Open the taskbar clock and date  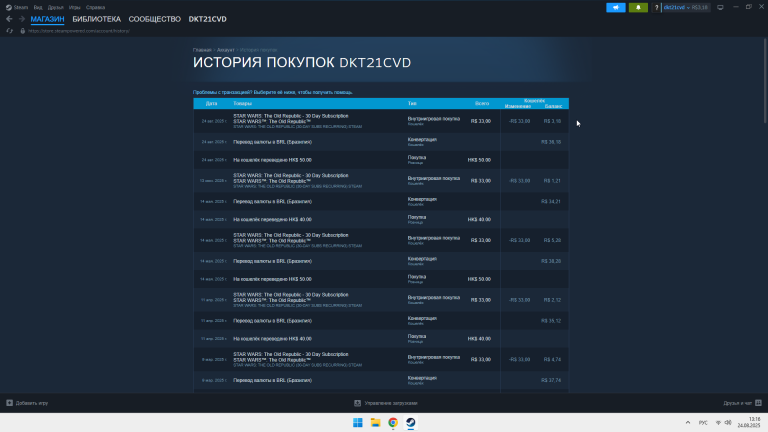(x=749, y=423)
